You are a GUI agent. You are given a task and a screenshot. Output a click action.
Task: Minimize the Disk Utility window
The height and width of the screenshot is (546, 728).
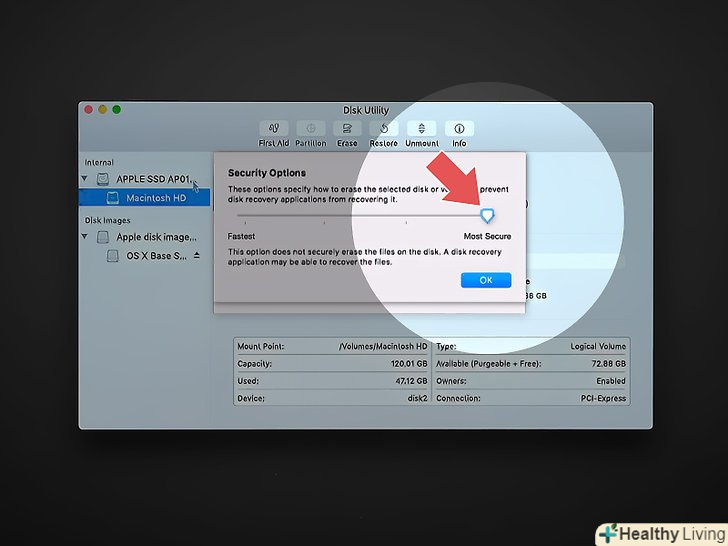[x=103, y=110]
